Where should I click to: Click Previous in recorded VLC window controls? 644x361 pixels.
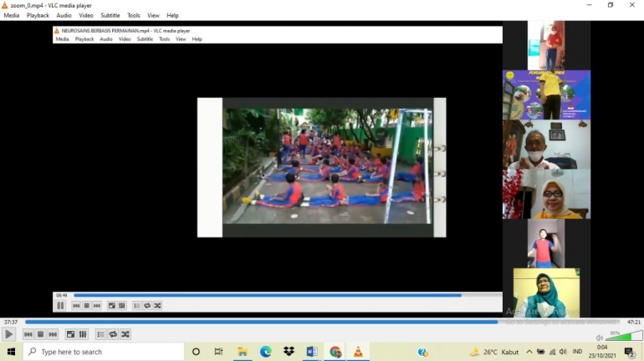click(76, 306)
